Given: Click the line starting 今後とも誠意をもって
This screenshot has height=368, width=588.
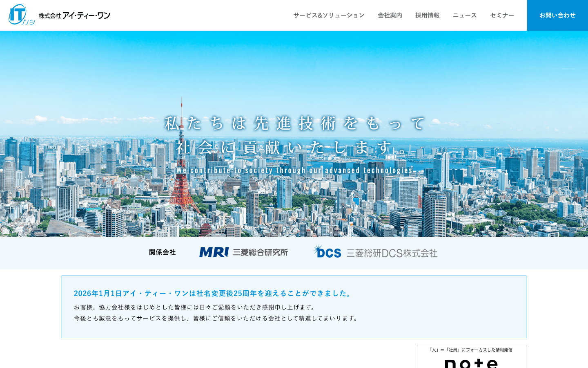Looking at the screenshot, I should pyautogui.click(x=216, y=318).
